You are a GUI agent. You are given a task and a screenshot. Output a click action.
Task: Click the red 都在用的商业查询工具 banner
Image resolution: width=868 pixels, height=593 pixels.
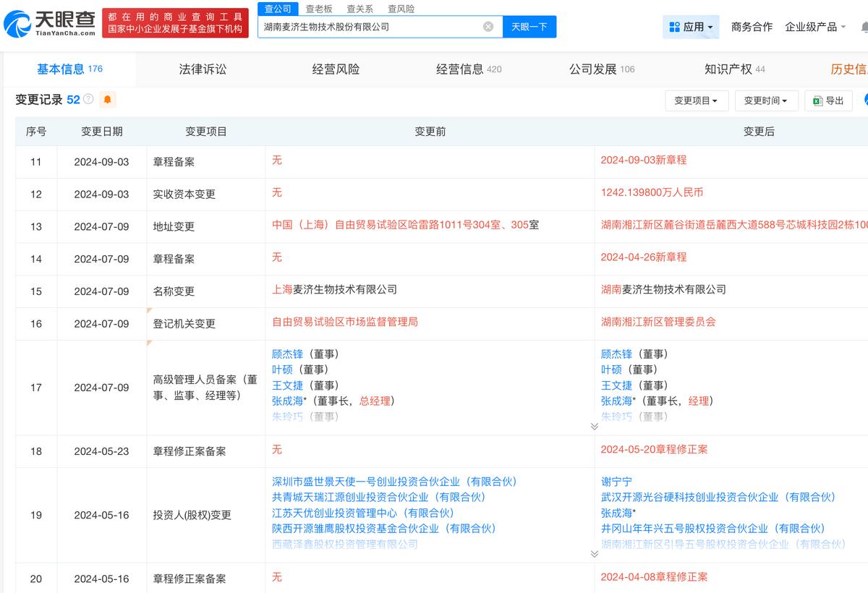174,22
